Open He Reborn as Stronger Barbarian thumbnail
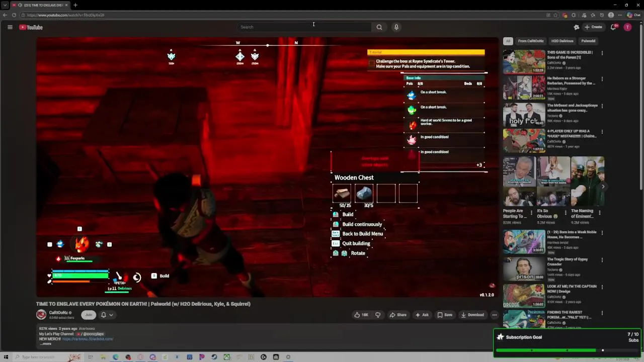Image resolution: width=644 pixels, height=362 pixels. [x=524, y=87]
